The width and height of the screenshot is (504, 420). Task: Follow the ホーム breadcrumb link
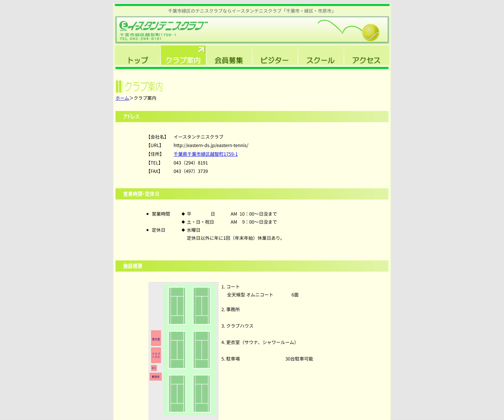(x=122, y=98)
